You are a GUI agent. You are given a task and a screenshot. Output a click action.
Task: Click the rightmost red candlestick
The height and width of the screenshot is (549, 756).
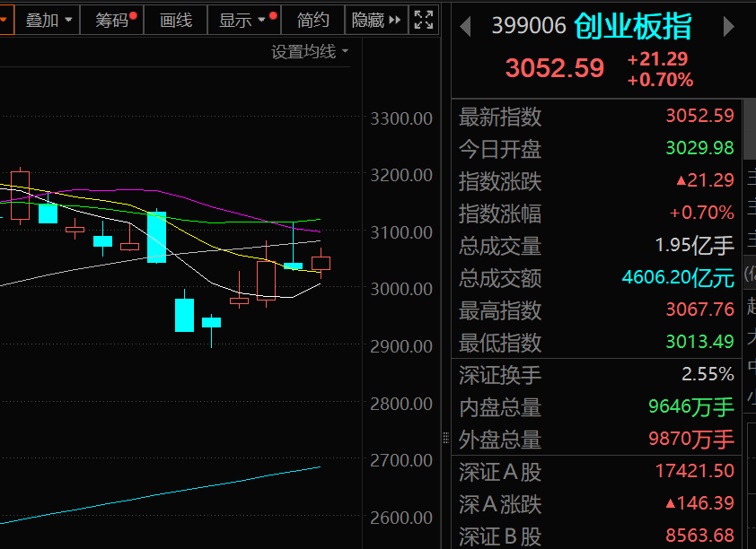321,263
